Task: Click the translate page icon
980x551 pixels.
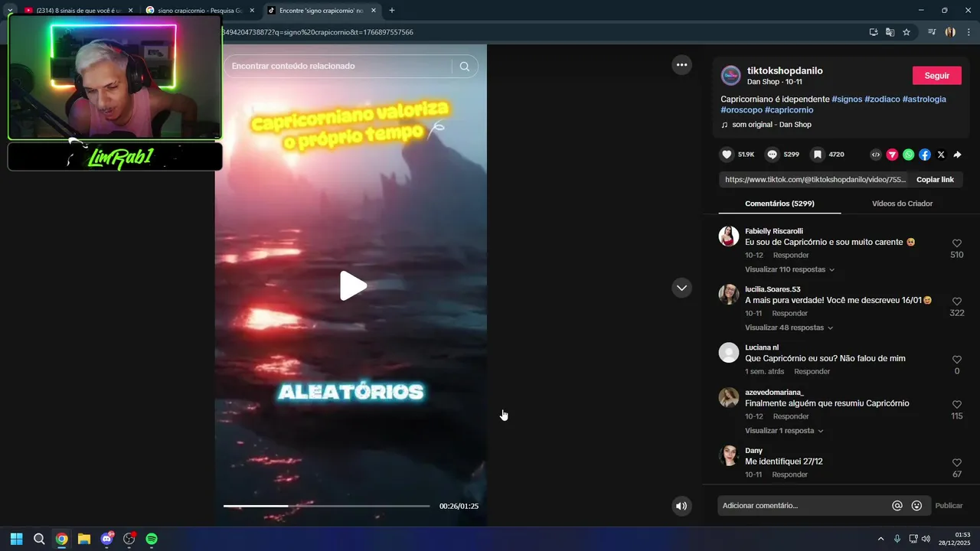Action: coord(890,32)
